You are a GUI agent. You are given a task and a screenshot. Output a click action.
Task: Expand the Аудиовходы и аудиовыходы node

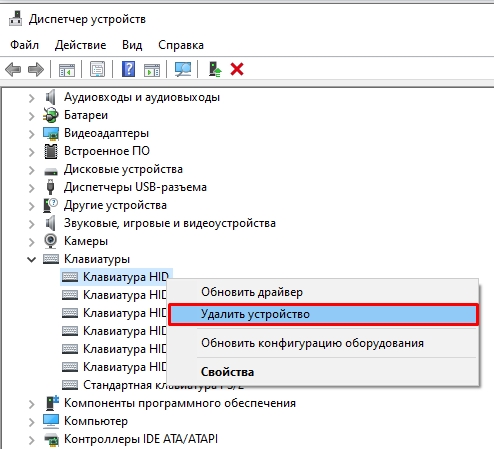point(32,98)
